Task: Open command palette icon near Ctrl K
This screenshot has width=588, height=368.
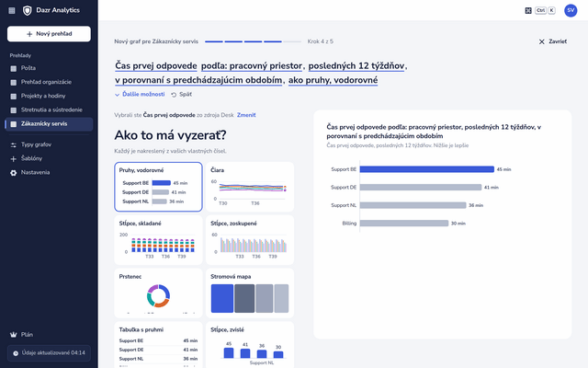Action: click(528, 10)
